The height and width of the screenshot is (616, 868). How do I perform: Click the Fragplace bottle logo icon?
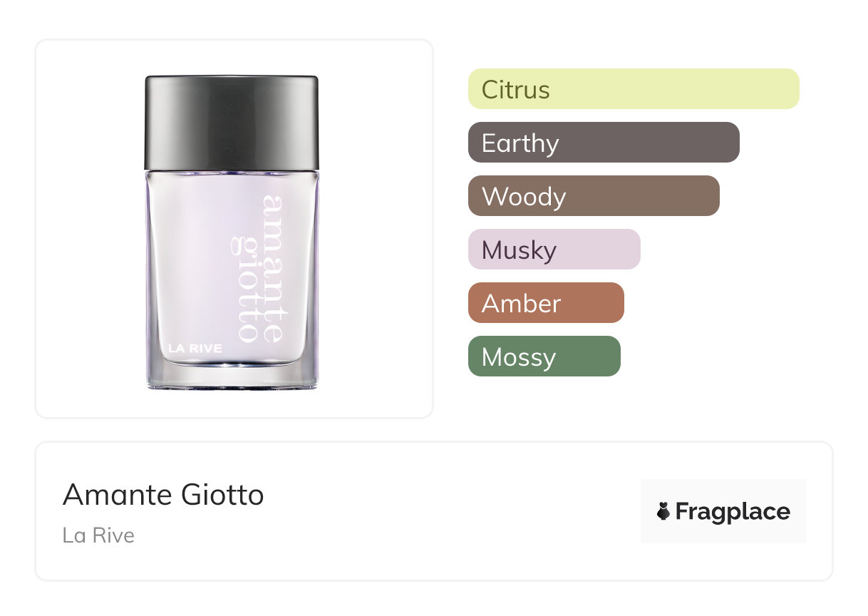tap(663, 511)
